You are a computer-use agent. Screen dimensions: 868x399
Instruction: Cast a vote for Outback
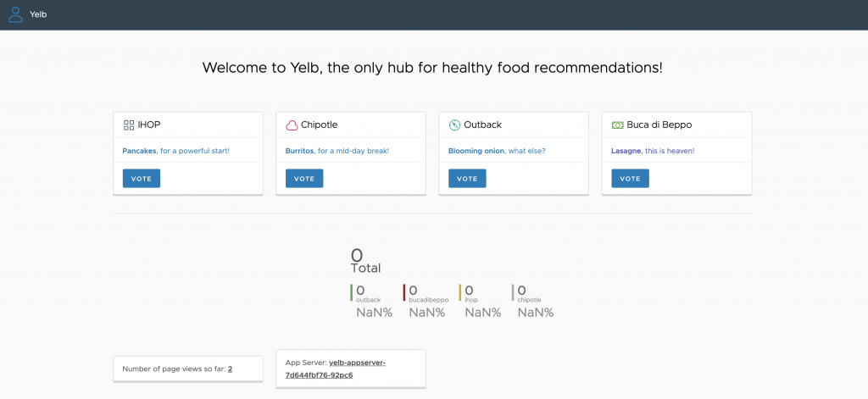(467, 179)
